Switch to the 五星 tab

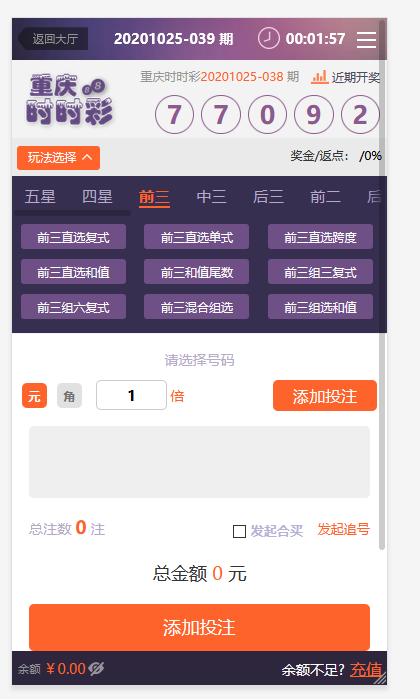tap(40, 197)
